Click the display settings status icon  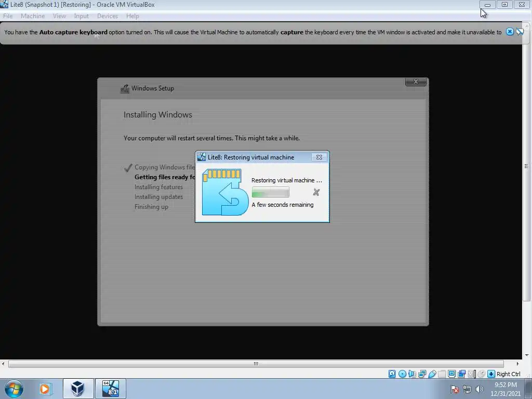[451, 374]
